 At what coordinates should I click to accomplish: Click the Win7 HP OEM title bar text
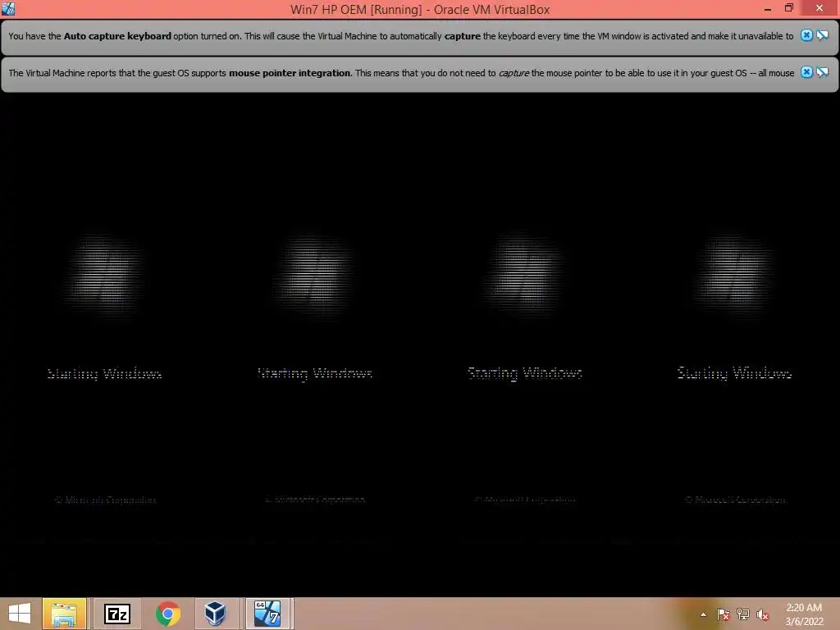pos(420,9)
